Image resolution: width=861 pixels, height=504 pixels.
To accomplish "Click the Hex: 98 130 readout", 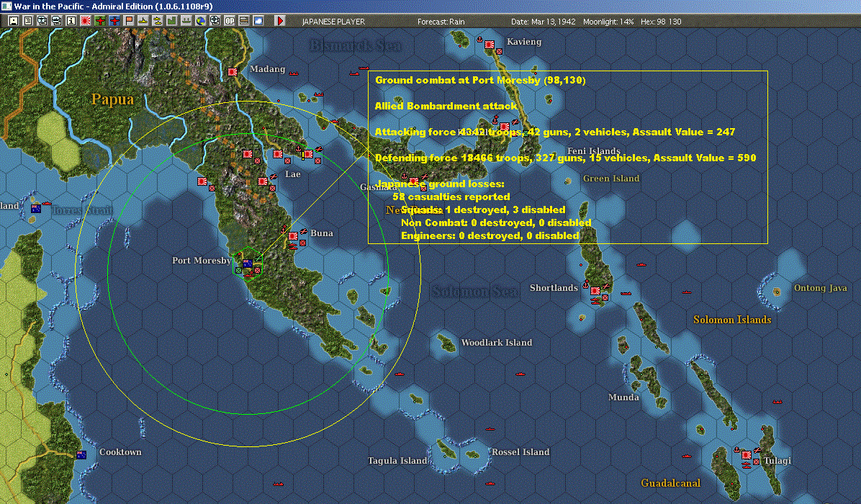I will (x=661, y=22).
